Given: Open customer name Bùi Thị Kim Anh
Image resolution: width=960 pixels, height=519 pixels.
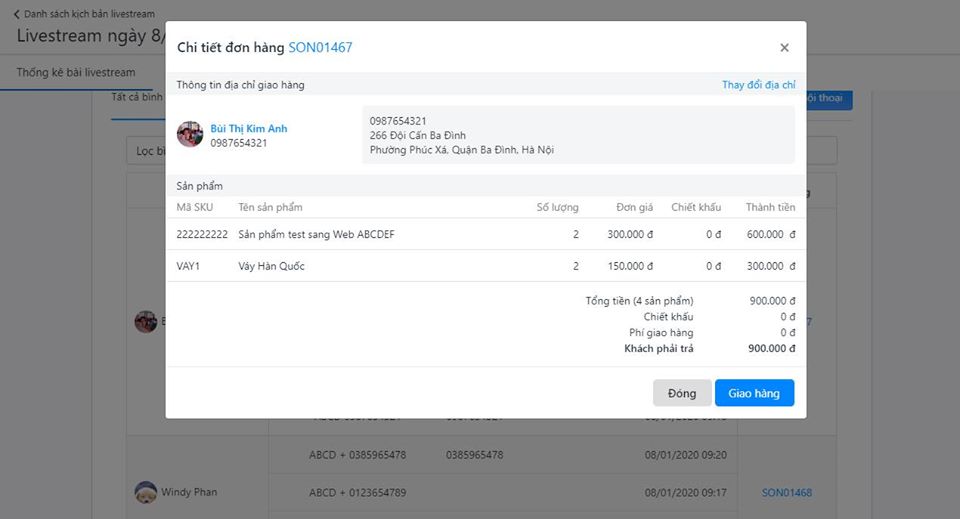Looking at the screenshot, I should point(248,129).
